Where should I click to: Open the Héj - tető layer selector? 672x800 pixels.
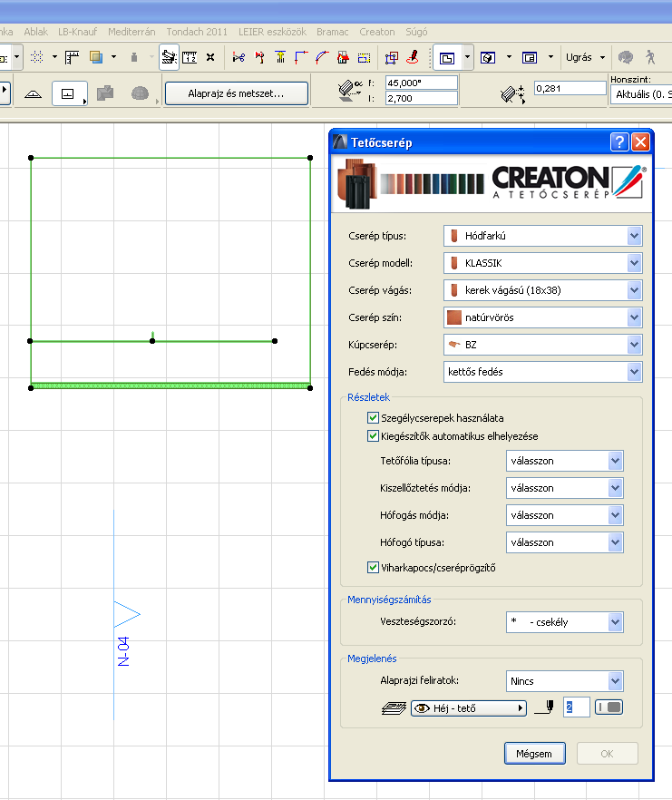[x=468, y=707]
